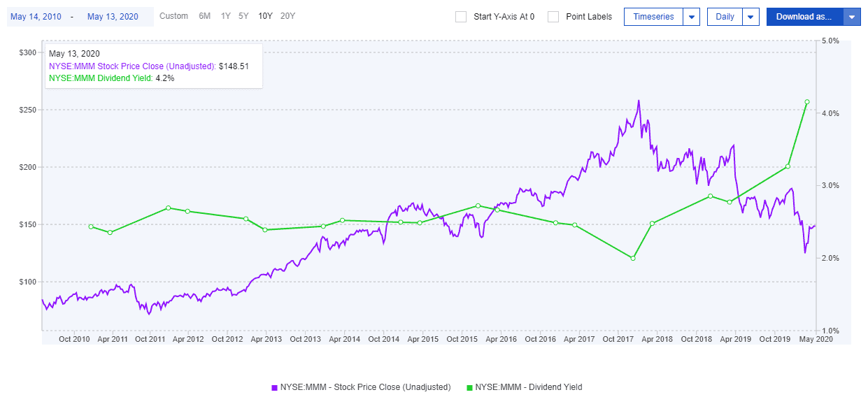Open the Timeseries dropdown arrow
Viewport: 868px width, 404px height.
point(691,17)
